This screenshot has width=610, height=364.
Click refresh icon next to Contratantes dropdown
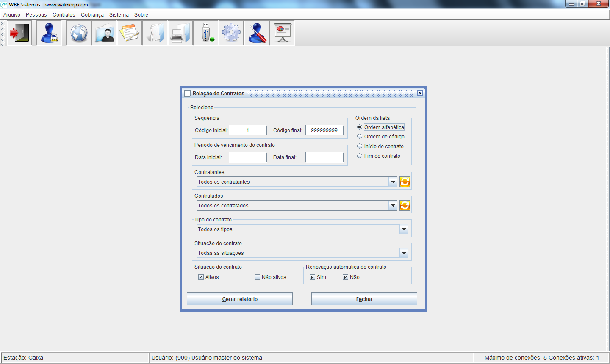coord(405,182)
